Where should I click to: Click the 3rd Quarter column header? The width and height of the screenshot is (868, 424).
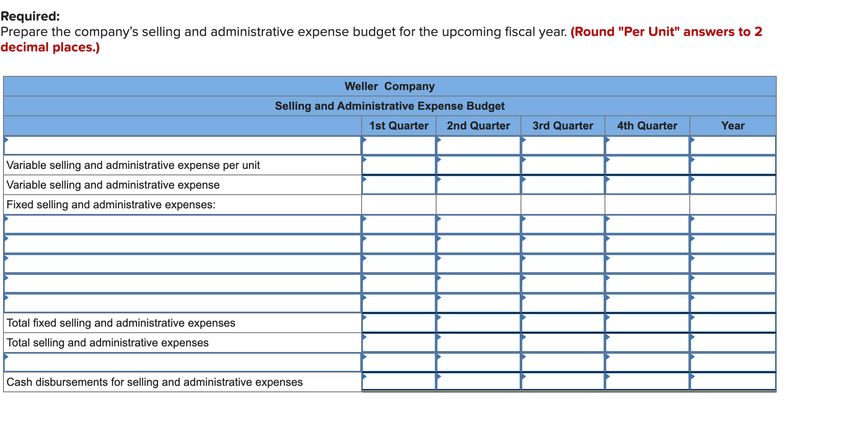563,126
